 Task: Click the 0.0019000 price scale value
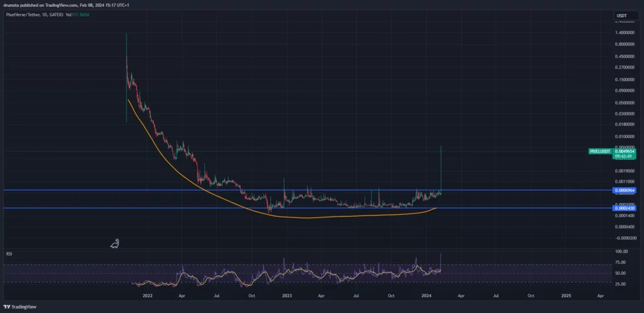pos(626,170)
